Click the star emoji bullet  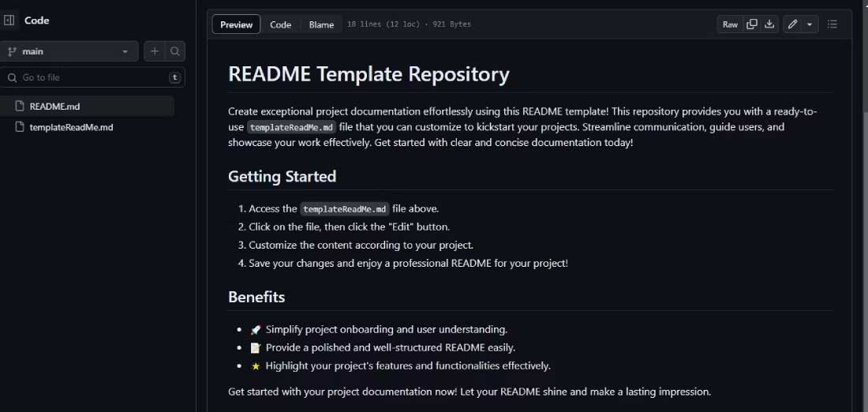tap(255, 366)
